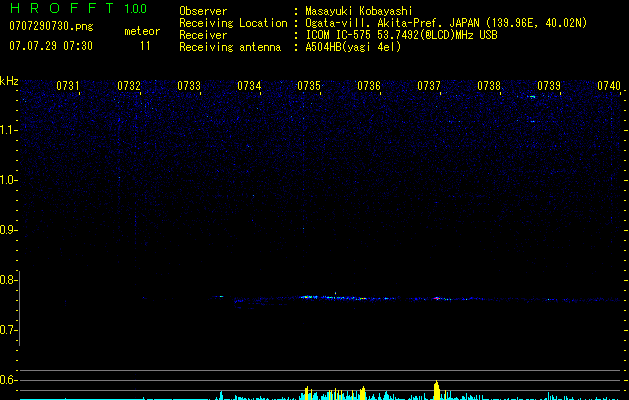
Task: Click the 0740 time axis marker
Action: click(609, 86)
